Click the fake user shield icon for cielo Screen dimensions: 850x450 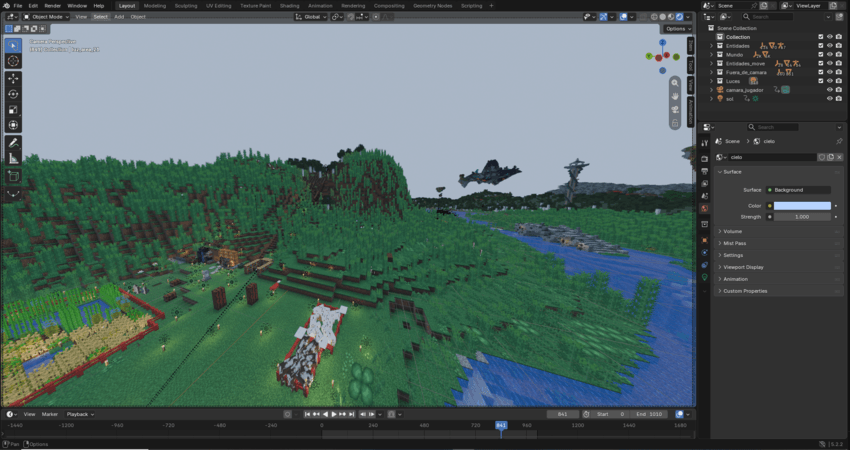click(822, 157)
